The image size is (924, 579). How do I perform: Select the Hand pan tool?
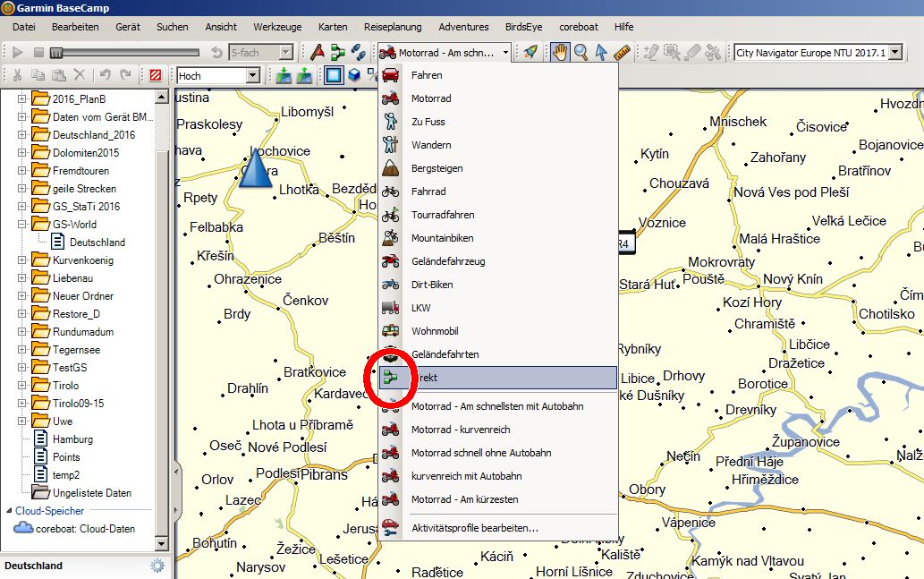[x=560, y=53]
